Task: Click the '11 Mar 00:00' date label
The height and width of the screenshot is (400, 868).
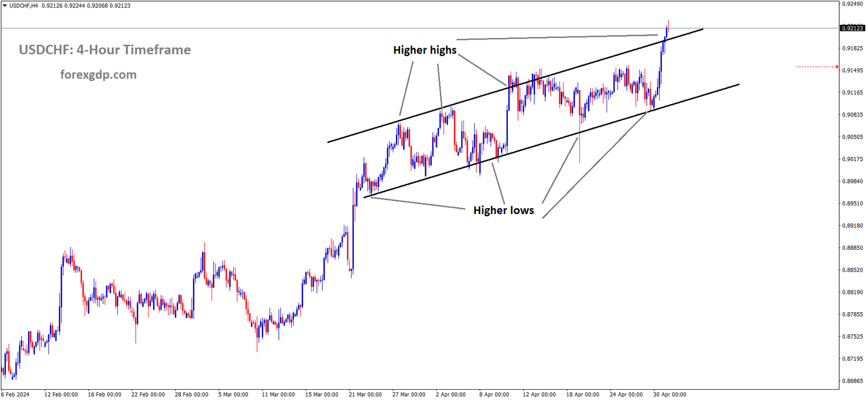Action: coord(278,395)
